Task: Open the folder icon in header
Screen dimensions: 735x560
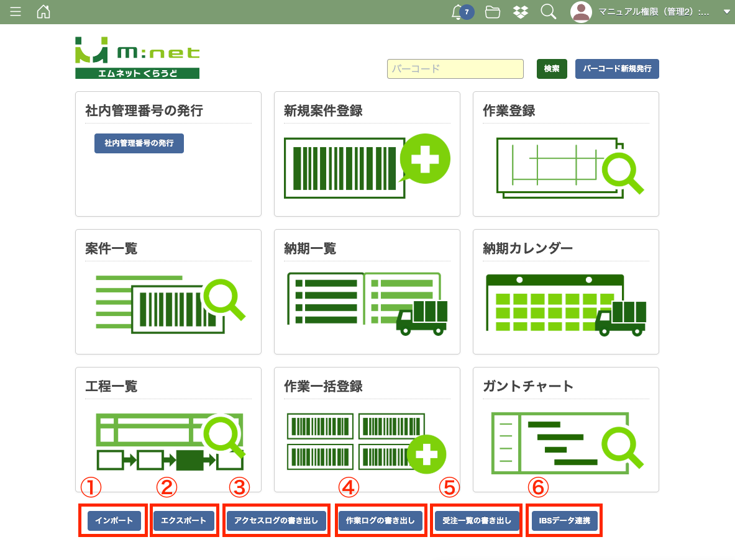Action: (x=493, y=12)
